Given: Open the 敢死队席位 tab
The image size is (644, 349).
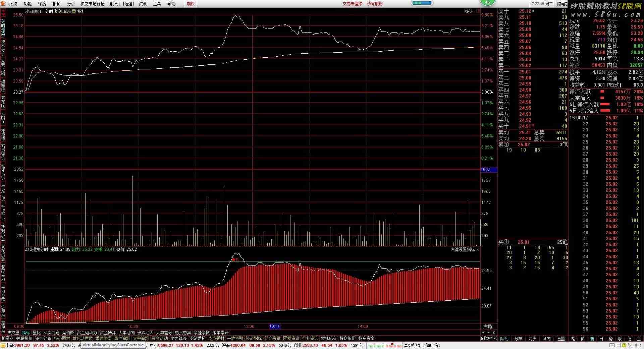Looking at the screenshot, I should (x=83, y=338).
